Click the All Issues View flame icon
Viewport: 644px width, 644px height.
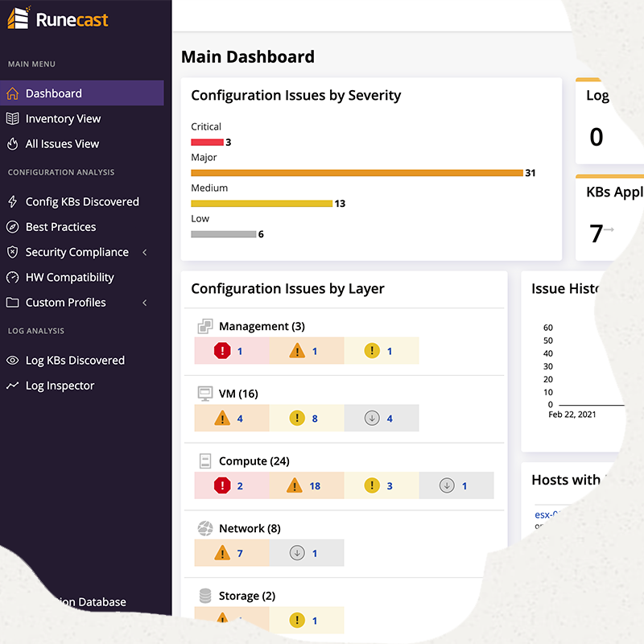coord(13,144)
